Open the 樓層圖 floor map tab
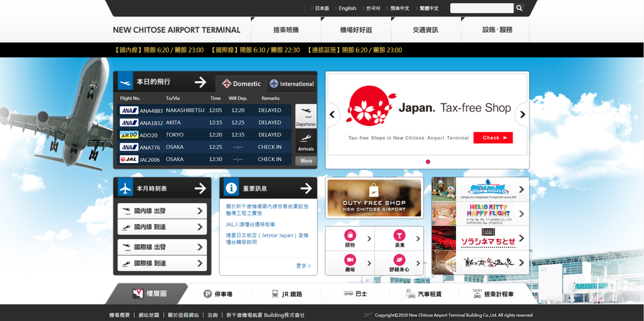 (x=148, y=294)
